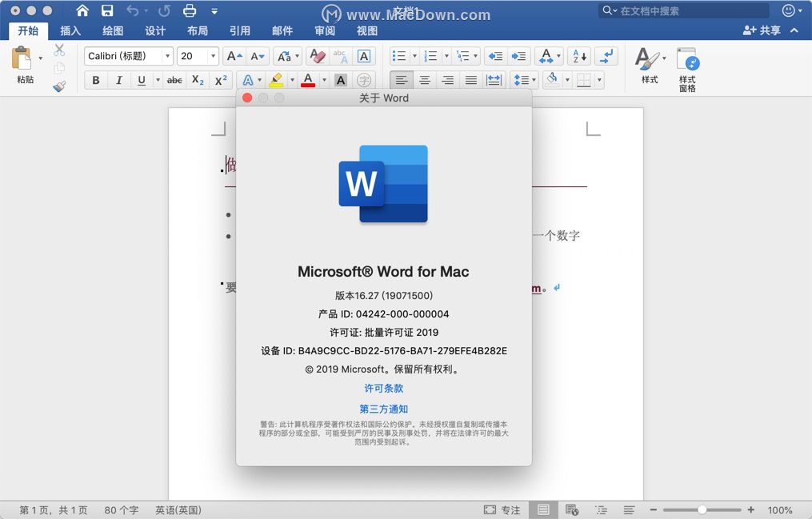Expand the Change Case Aa dropdown
The height and width of the screenshot is (519, 812).
[298, 56]
